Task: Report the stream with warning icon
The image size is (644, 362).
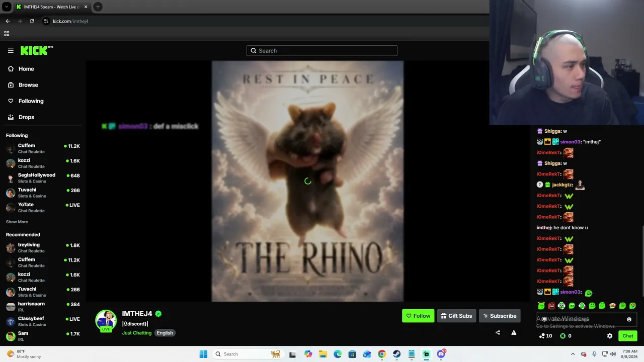Action: (514, 332)
